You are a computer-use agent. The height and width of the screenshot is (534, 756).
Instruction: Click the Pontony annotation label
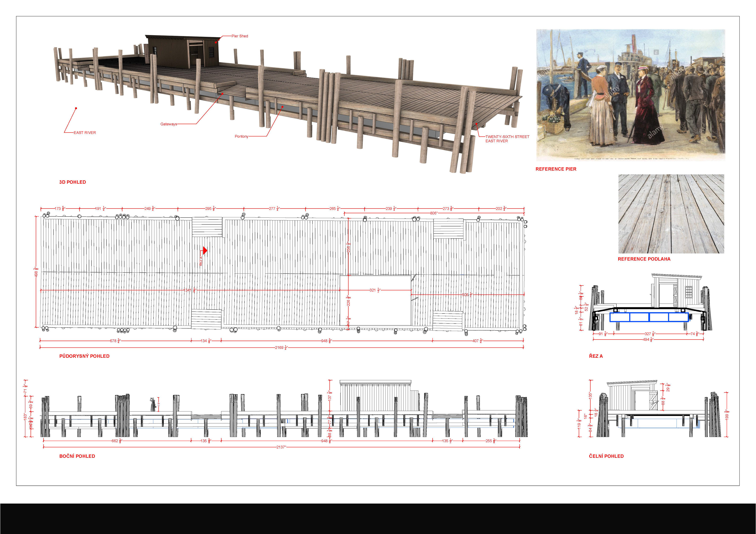(241, 136)
